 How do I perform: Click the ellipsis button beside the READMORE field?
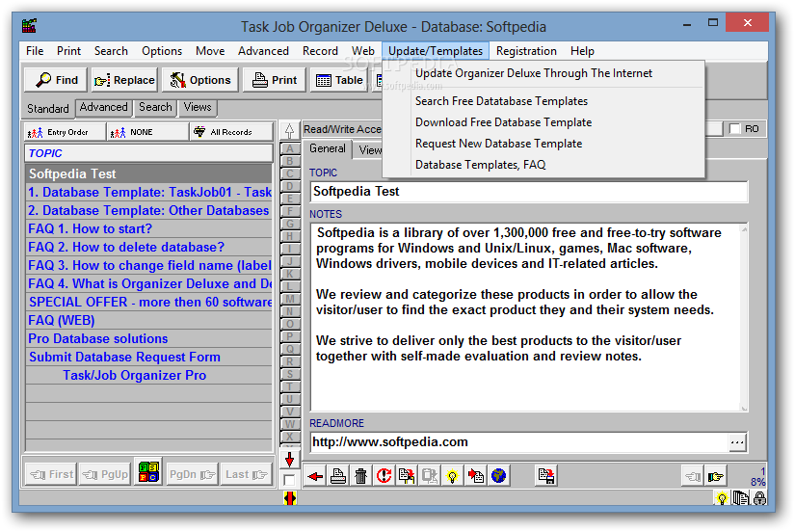[x=737, y=442]
